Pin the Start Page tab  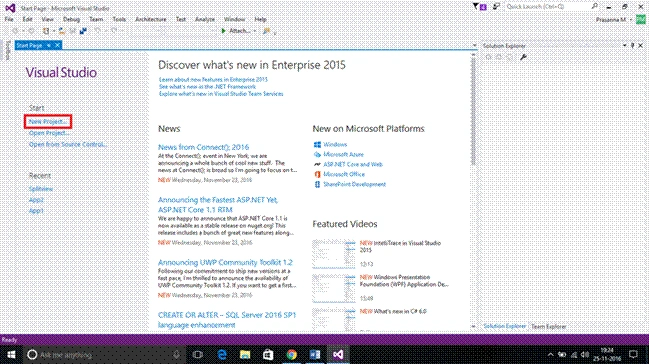[x=49, y=45]
